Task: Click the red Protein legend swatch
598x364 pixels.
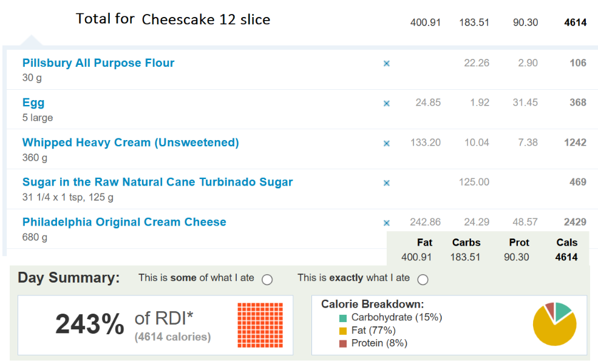Action: click(x=343, y=344)
